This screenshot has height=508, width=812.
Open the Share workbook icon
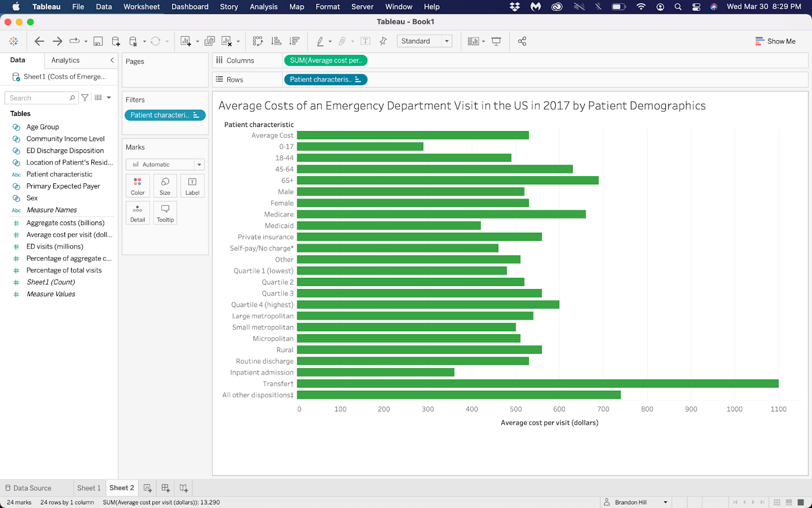pyautogui.click(x=522, y=41)
